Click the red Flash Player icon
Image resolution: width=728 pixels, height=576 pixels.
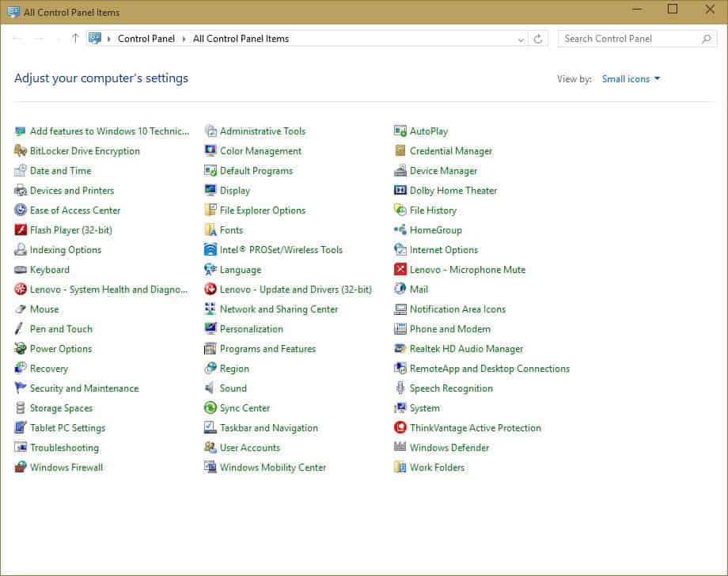click(x=21, y=230)
